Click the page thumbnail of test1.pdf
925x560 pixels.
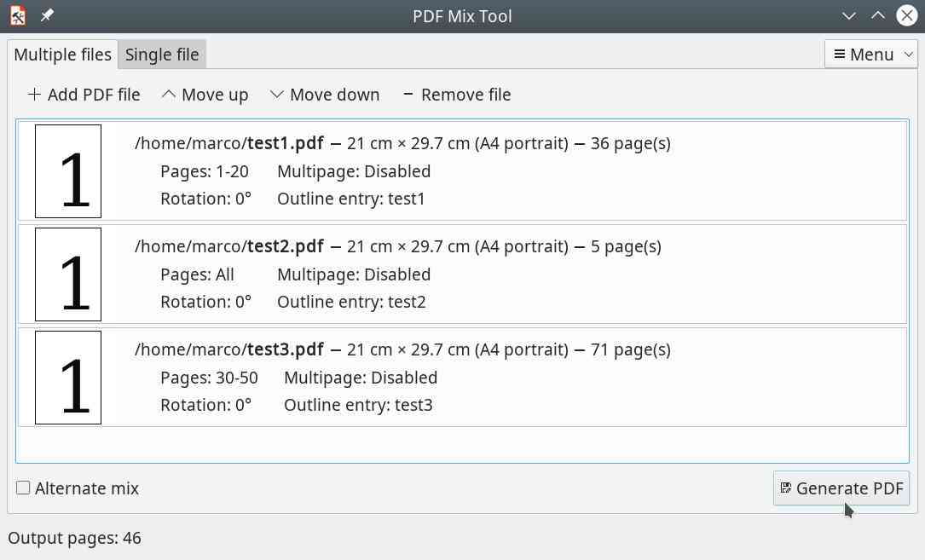pyautogui.click(x=67, y=170)
